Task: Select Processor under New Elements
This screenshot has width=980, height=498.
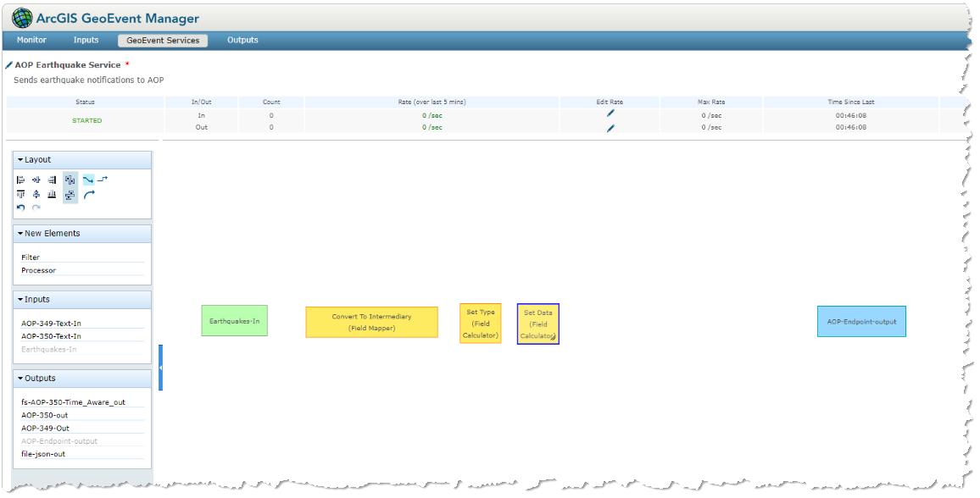Action: [82, 270]
